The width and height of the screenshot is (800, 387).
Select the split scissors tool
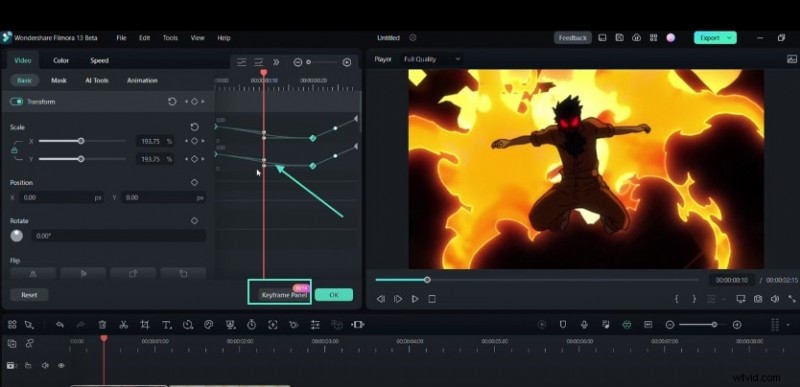[123, 325]
